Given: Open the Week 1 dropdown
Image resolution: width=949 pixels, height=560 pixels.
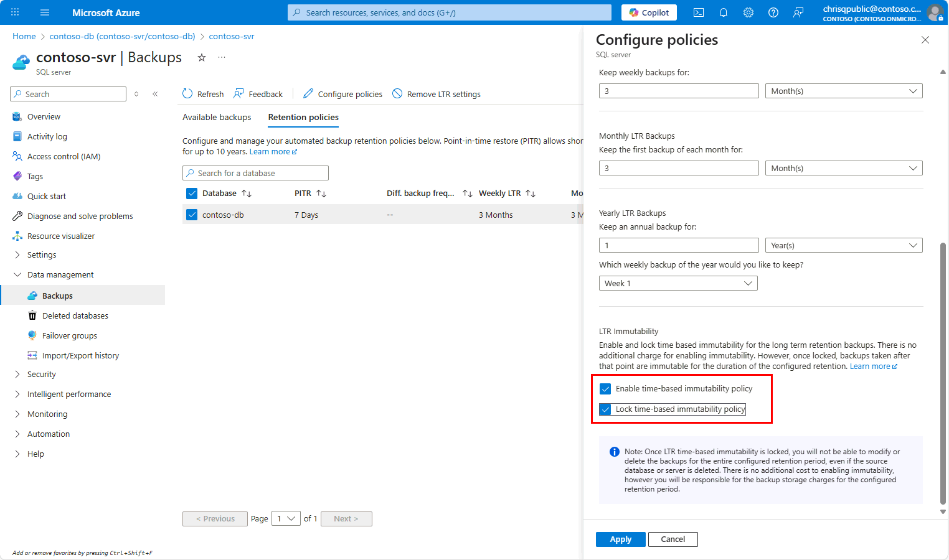Looking at the screenshot, I should tap(678, 283).
